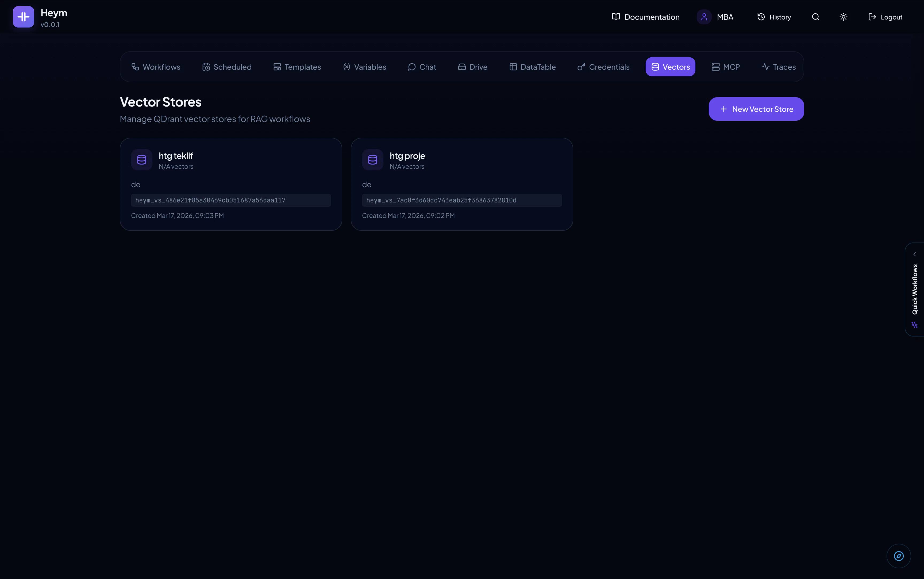Open the Scheduled tab
This screenshot has height=579, width=924.
click(x=226, y=66)
